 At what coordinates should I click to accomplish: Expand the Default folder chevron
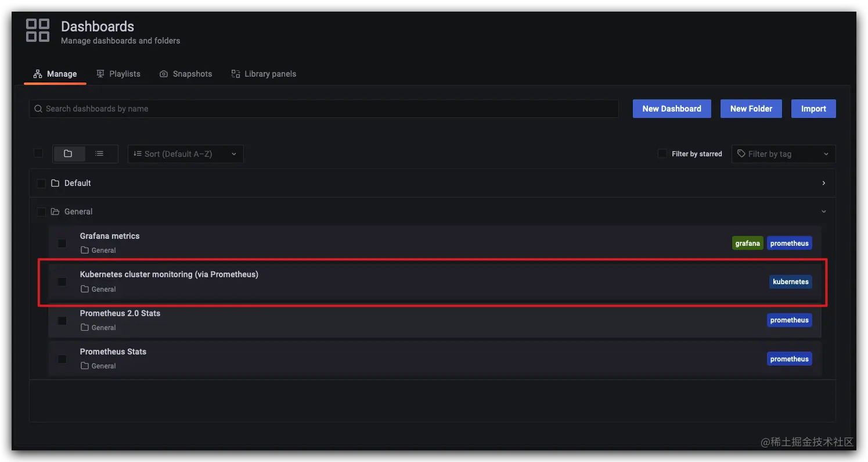823,183
